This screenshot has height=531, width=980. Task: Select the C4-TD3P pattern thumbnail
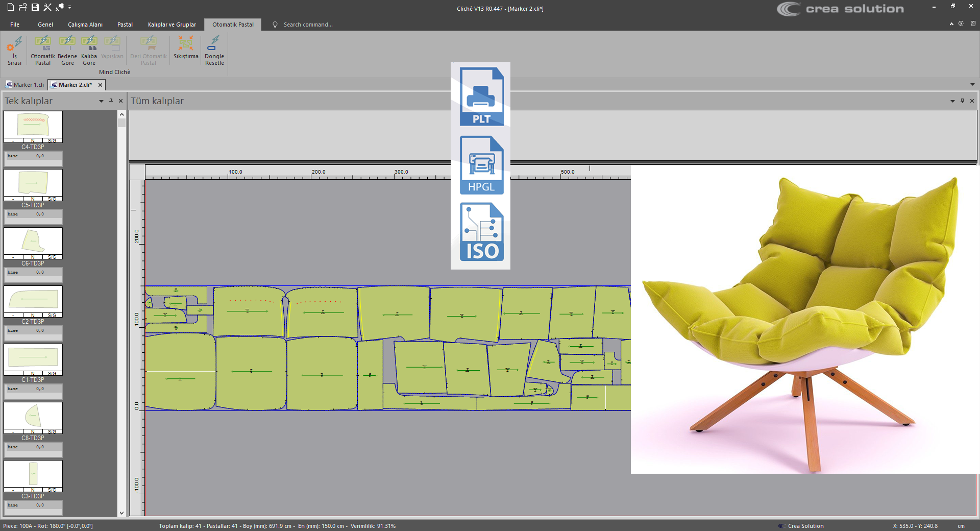tap(33, 125)
